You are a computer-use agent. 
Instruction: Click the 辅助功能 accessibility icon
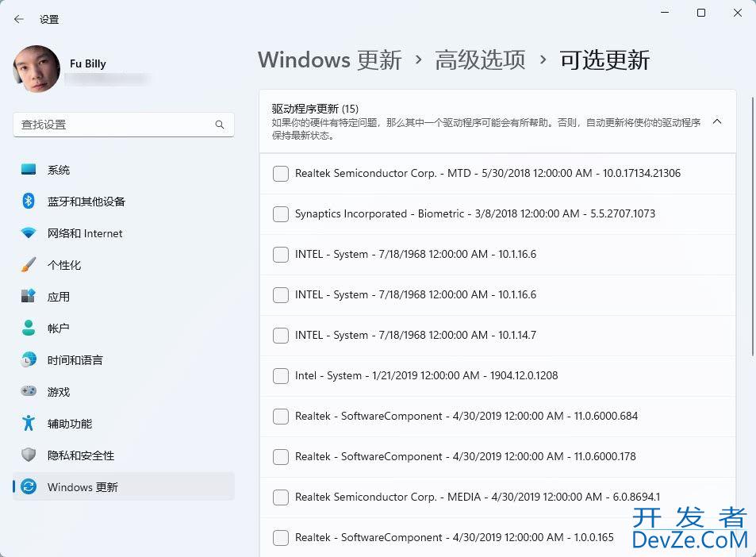click(29, 423)
